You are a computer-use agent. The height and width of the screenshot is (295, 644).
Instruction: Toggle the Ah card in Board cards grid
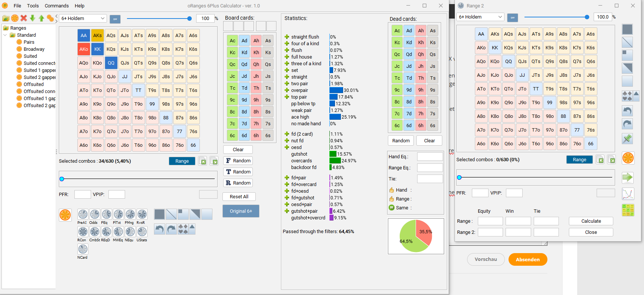(x=256, y=41)
